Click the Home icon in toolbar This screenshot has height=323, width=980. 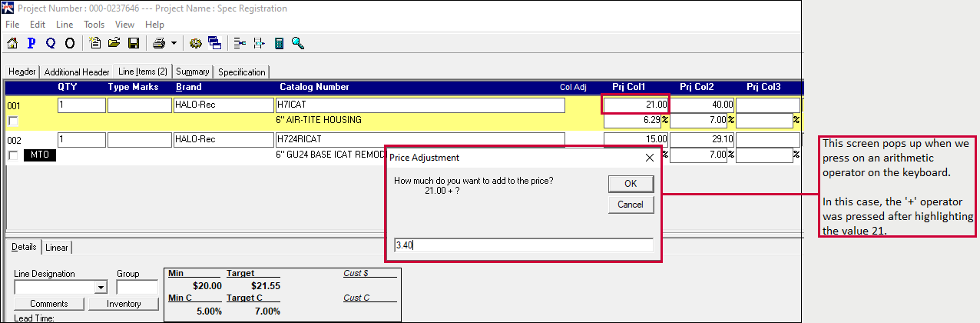tap(12, 43)
